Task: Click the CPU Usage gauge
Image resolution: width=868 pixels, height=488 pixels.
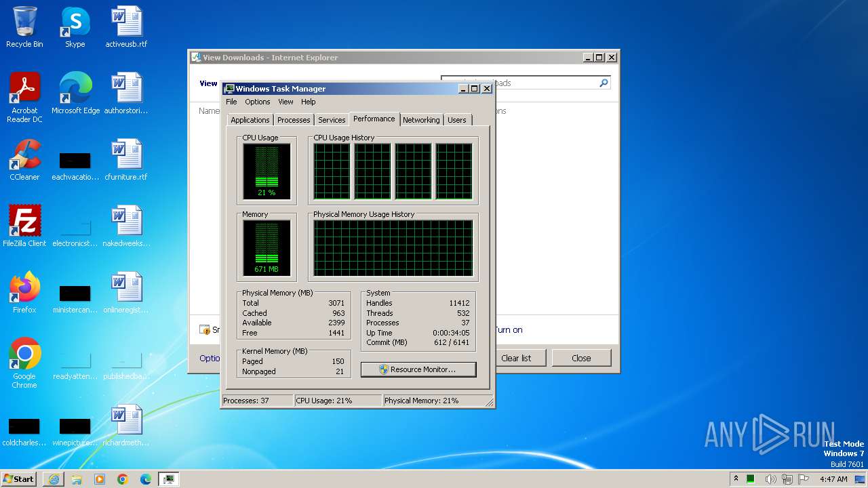Action: pyautogui.click(x=267, y=171)
